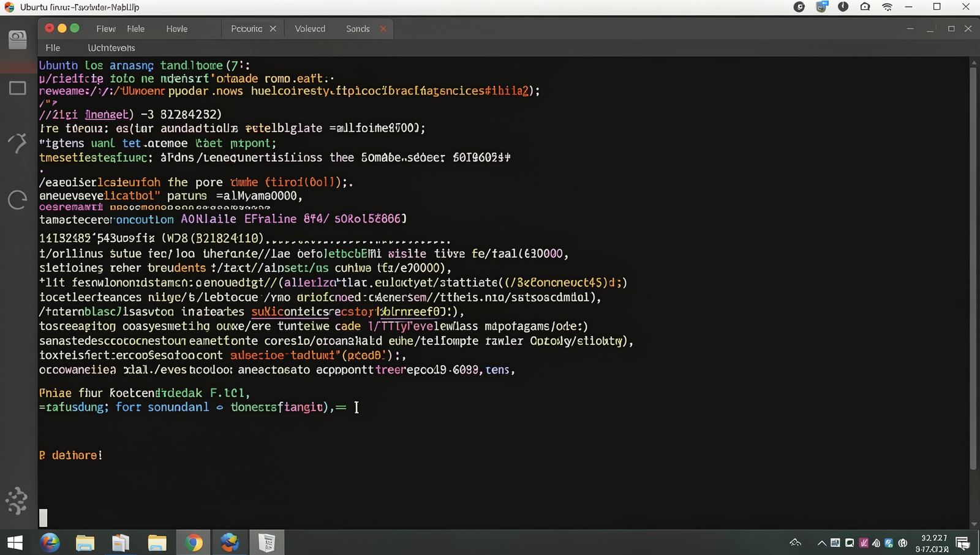The image size is (980, 555).
Task: Open the Flew menu
Action: [106, 29]
